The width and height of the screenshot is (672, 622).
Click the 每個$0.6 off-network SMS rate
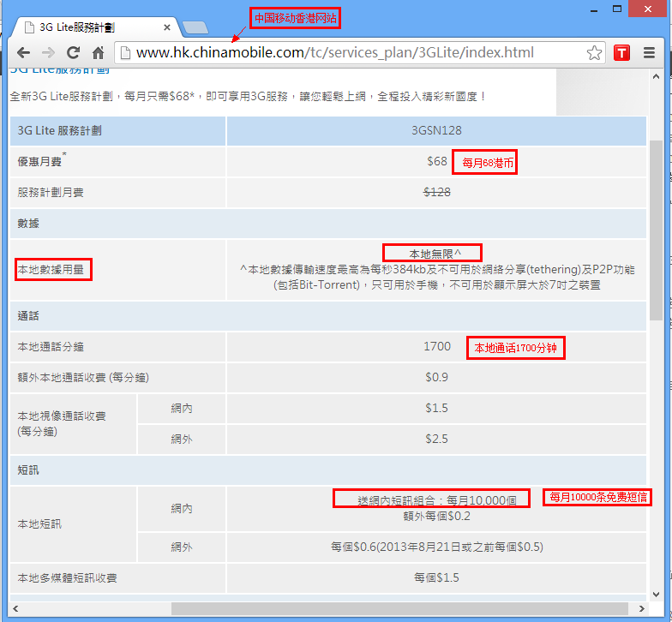(437, 547)
